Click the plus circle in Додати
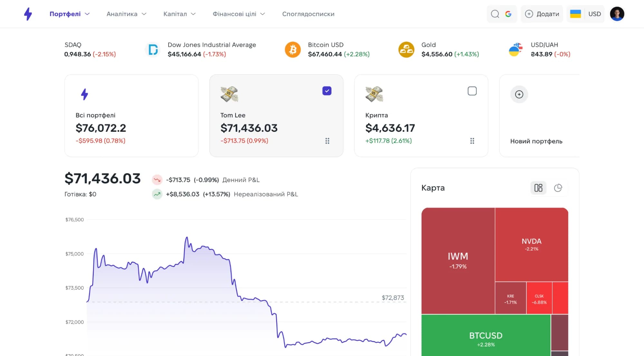 (529, 14)
